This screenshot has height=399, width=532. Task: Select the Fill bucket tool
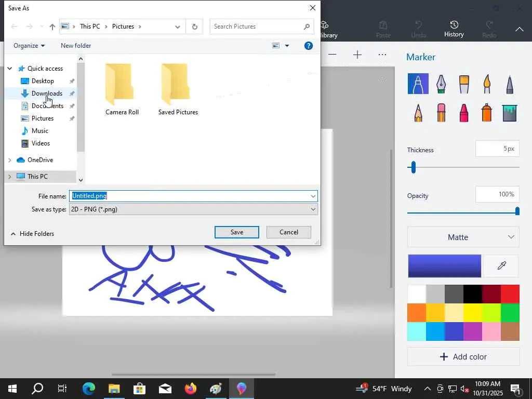510,112
